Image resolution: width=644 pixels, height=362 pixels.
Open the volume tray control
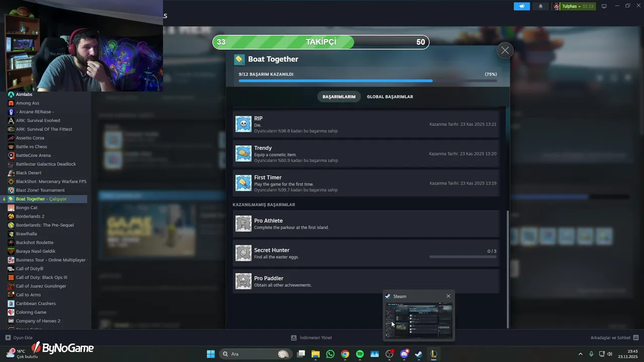[610, 354]
